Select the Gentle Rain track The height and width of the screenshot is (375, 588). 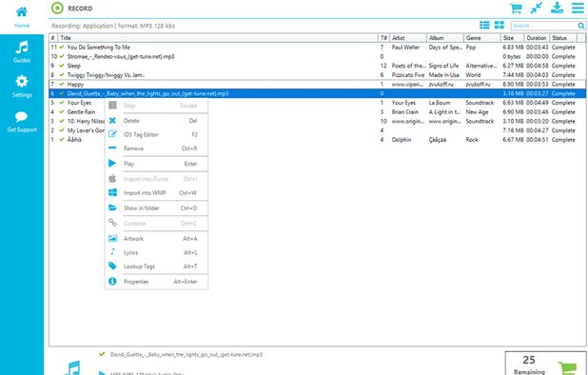point(81,111)
